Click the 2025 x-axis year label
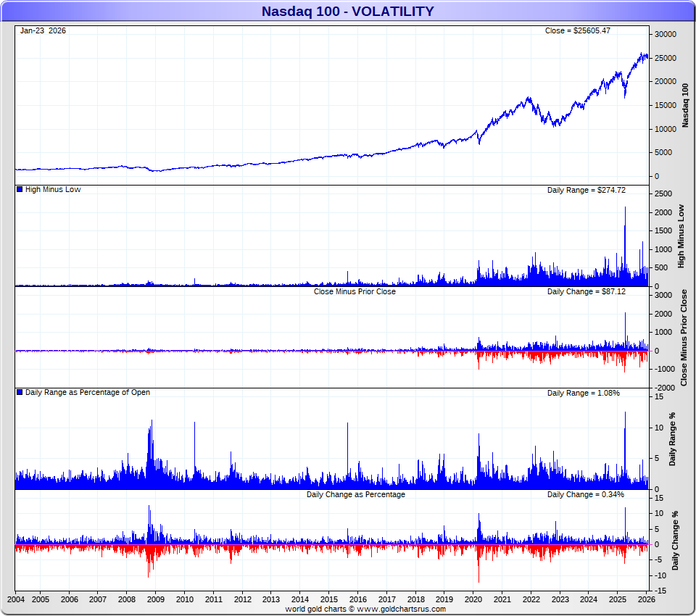Image resolution: width=696 pixels, height=616 pixels. [618, 599]
